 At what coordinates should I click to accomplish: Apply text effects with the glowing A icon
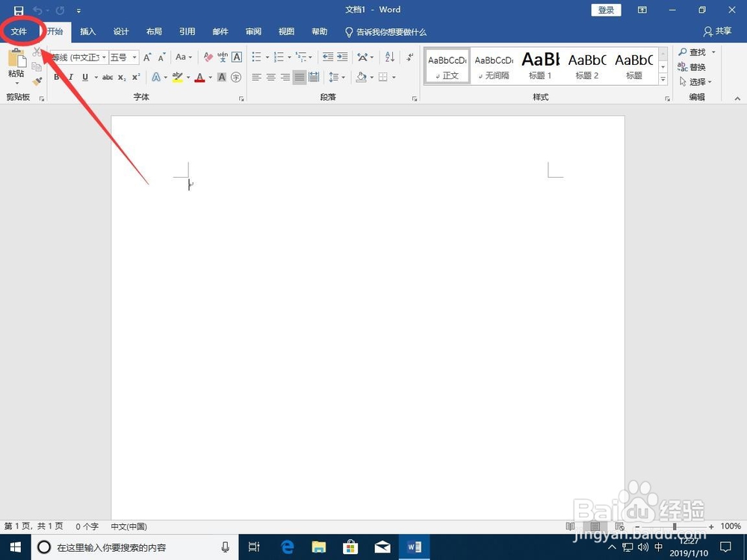(156, 77)
